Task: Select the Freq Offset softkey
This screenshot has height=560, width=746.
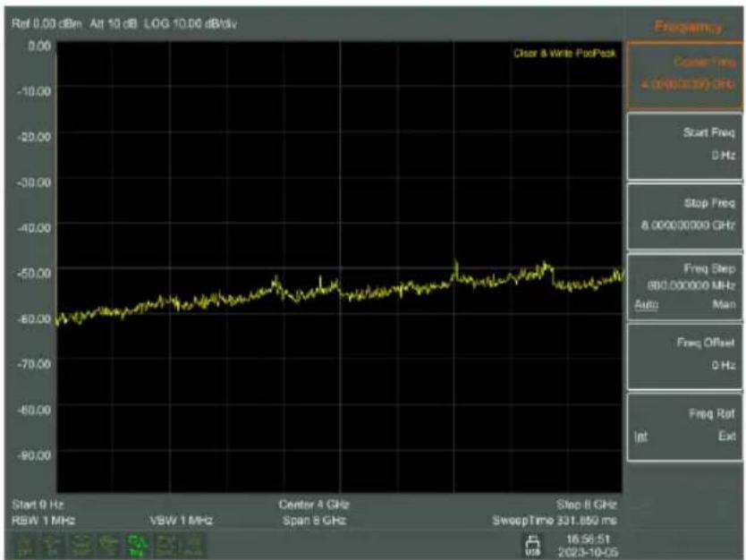Action: (x=684, y=357)
